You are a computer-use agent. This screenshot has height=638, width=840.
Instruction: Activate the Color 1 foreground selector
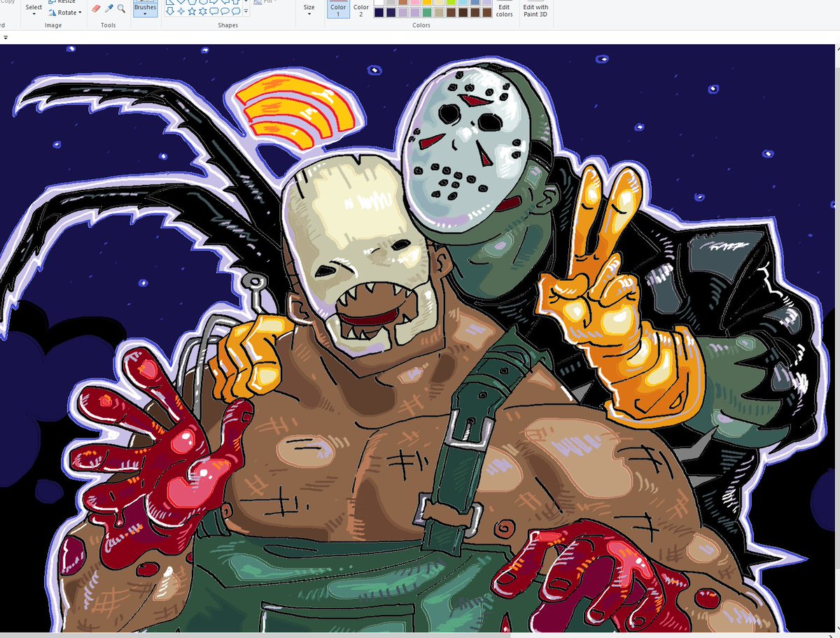338,9
